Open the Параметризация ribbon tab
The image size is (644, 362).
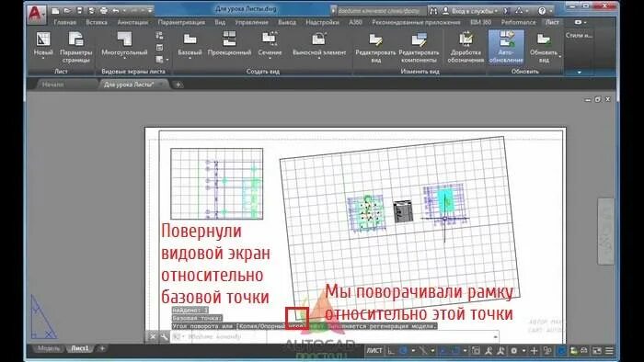click(x=181, y=22)
